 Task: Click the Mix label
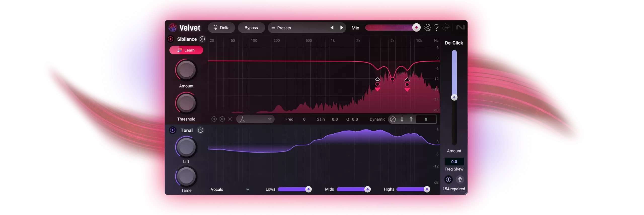click(x=355, y=28)
